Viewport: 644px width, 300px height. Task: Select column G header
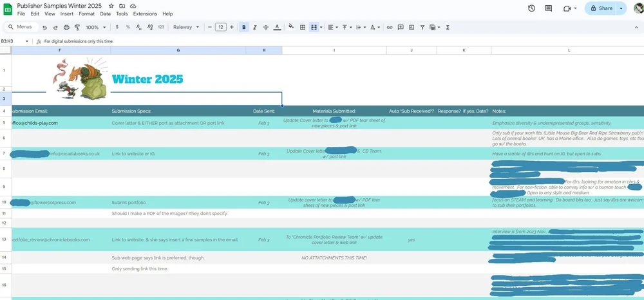(178, 50)
